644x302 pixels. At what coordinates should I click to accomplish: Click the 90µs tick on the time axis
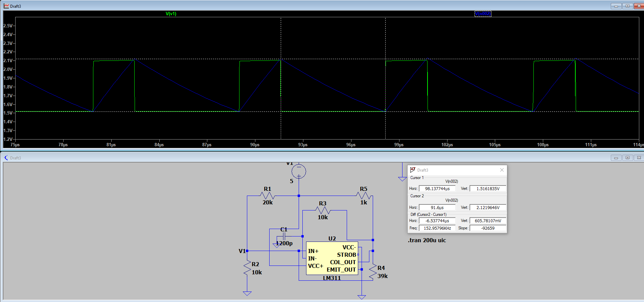pyautogui.click(x=255, y=145)
